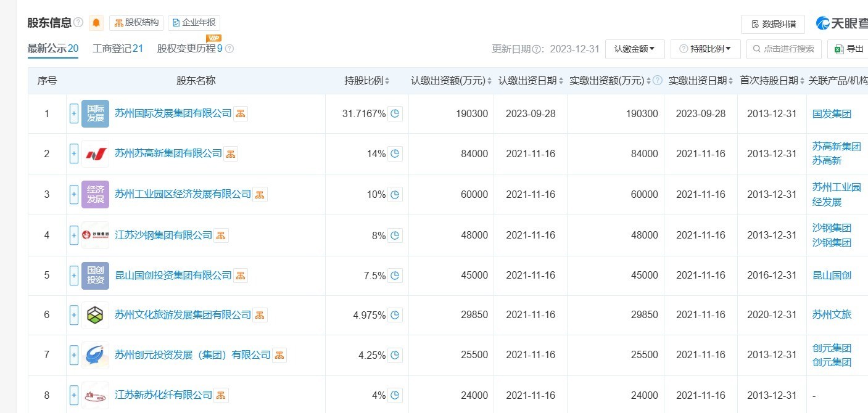Open related product link 国发集团

click(x=832, y=113)
